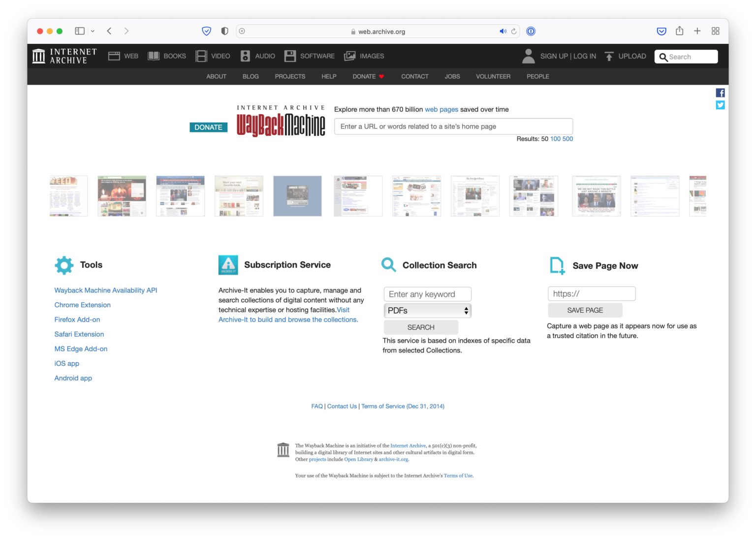
Task: Focus the Wayback URL search field
Action: (x=453, y=127)
